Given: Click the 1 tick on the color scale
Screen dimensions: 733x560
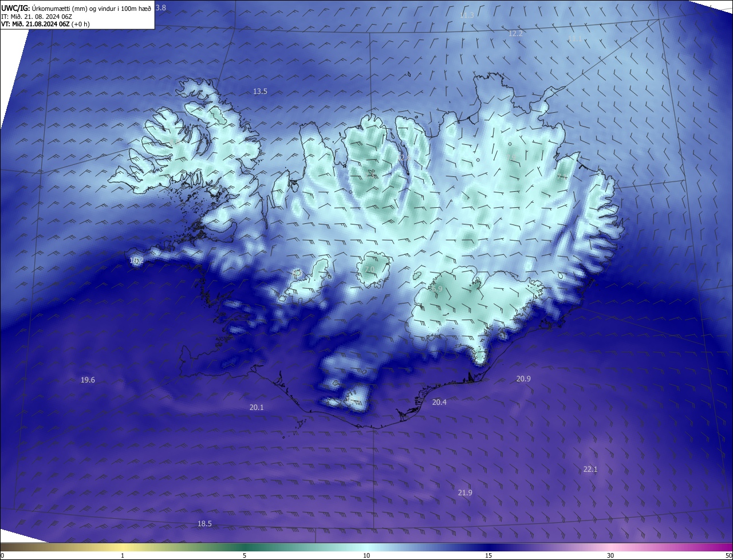Looking at the screenshot, I should pos(123,555).
